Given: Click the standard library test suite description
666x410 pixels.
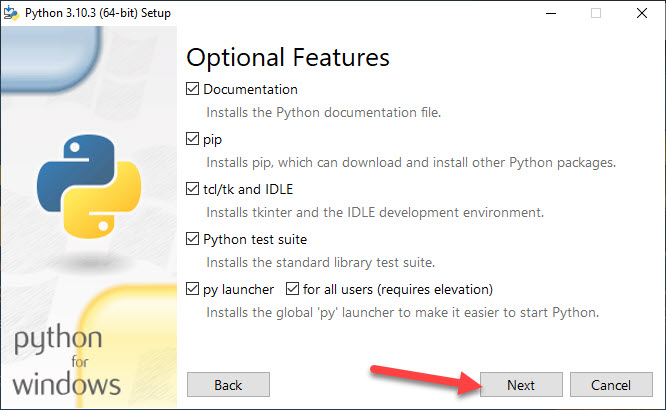Looking at the screenshot, I should coord(320,262).
